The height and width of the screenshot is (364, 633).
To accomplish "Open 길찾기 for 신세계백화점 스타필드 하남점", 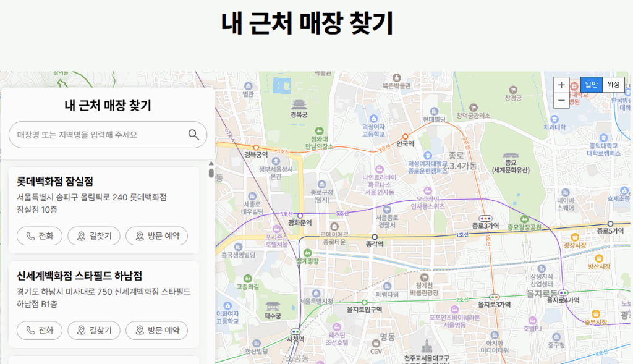I will coord(94,330).
